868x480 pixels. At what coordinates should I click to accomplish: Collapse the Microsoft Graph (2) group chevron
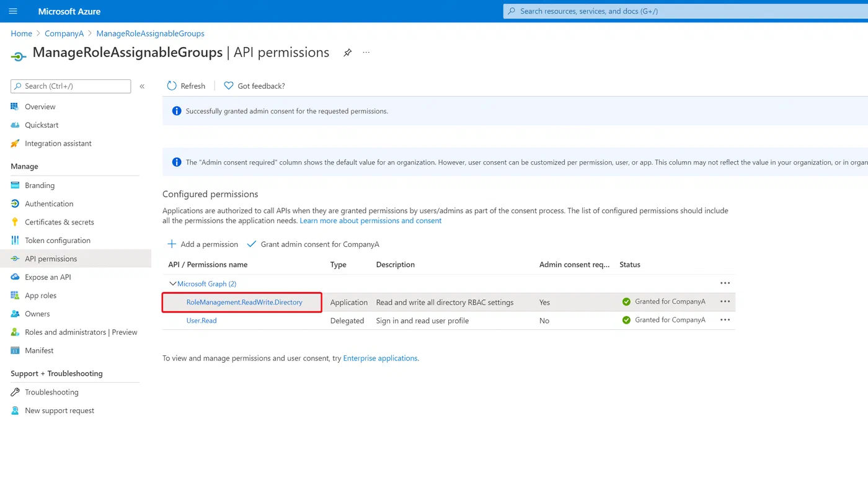click(x=172, y=283)
